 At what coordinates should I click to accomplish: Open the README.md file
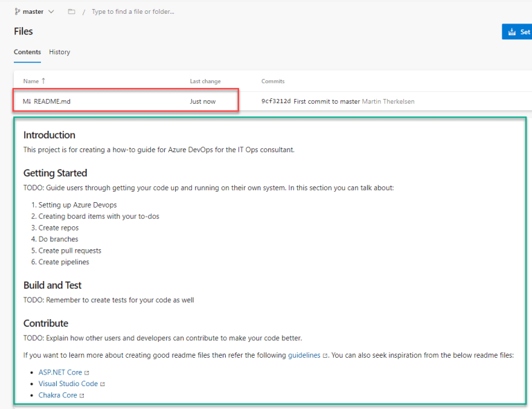(52, 101)
